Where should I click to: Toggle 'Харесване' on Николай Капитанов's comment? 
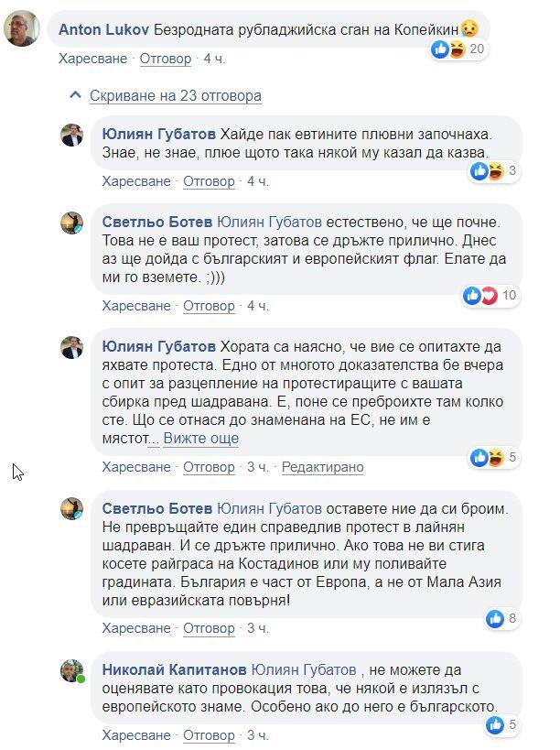136,735
